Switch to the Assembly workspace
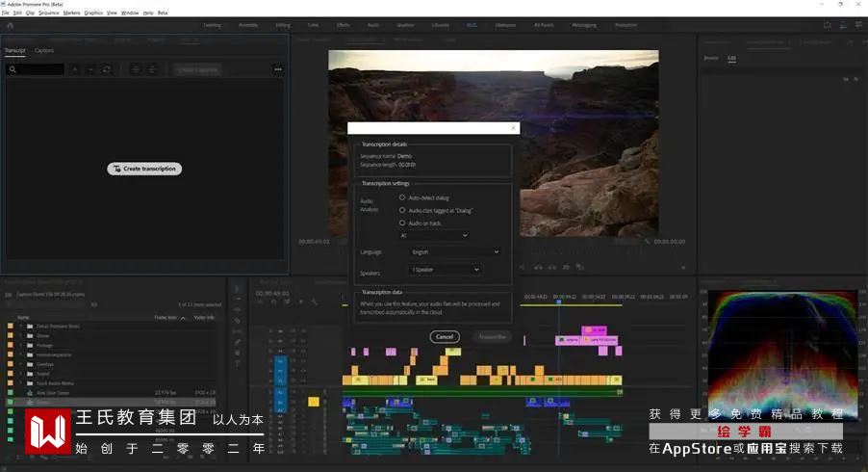Viewport: 868px width, 472px height. pyautogui.click(x=248, y=25)
